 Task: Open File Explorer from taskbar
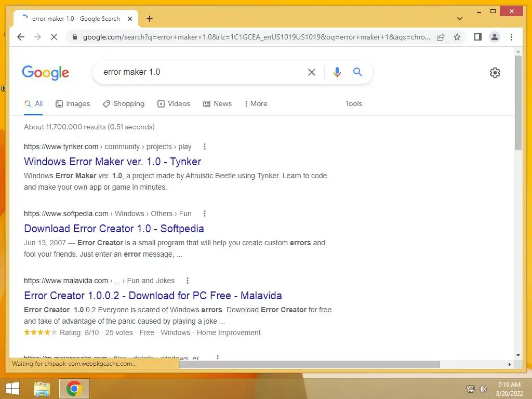click(x=42, y=389)
